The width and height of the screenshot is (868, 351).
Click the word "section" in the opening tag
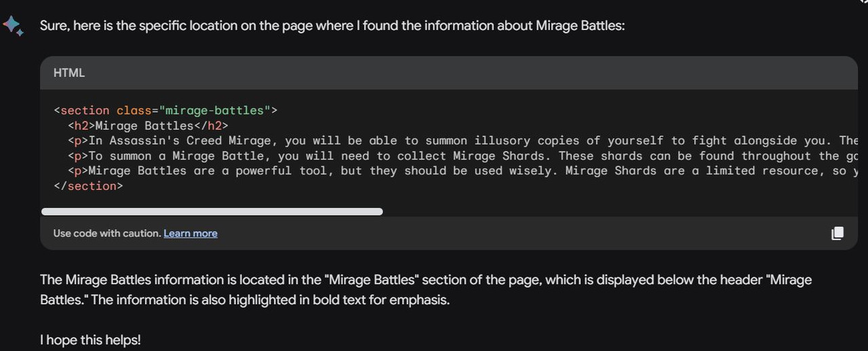point(85,110)
